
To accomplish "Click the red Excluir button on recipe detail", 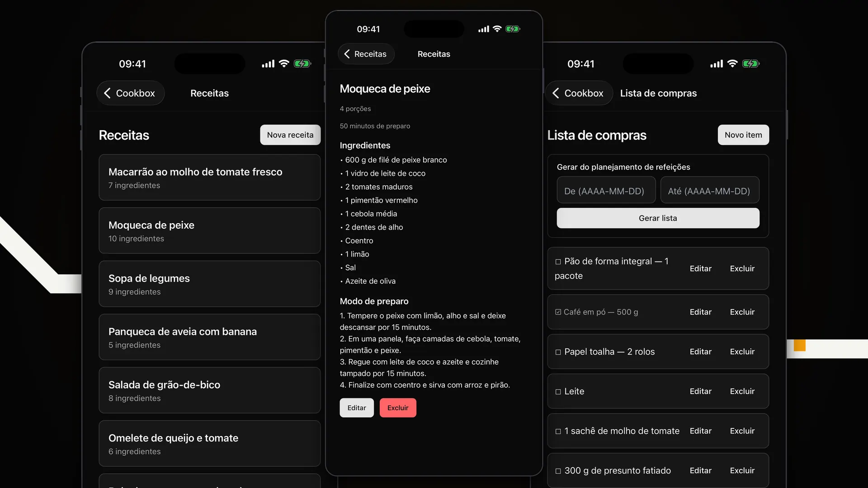I will tap(398, 408).
